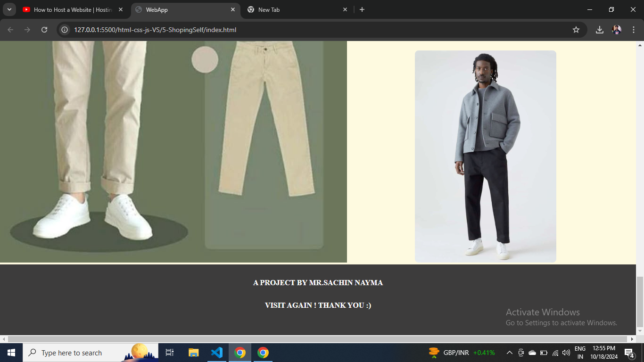Select the WebApp tab
Image resolution: width=644 pixels, height=362 pixels.
[x=185, y=9]
